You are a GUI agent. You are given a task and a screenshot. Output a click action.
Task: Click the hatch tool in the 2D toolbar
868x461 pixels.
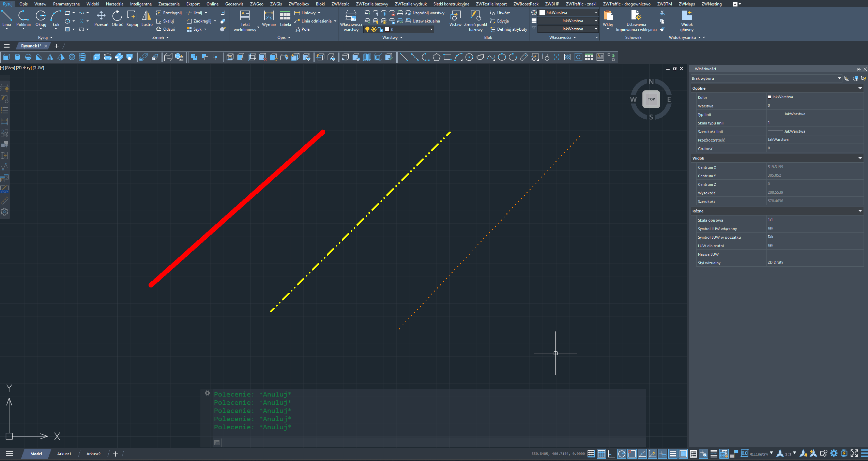(x=567, y=57)
